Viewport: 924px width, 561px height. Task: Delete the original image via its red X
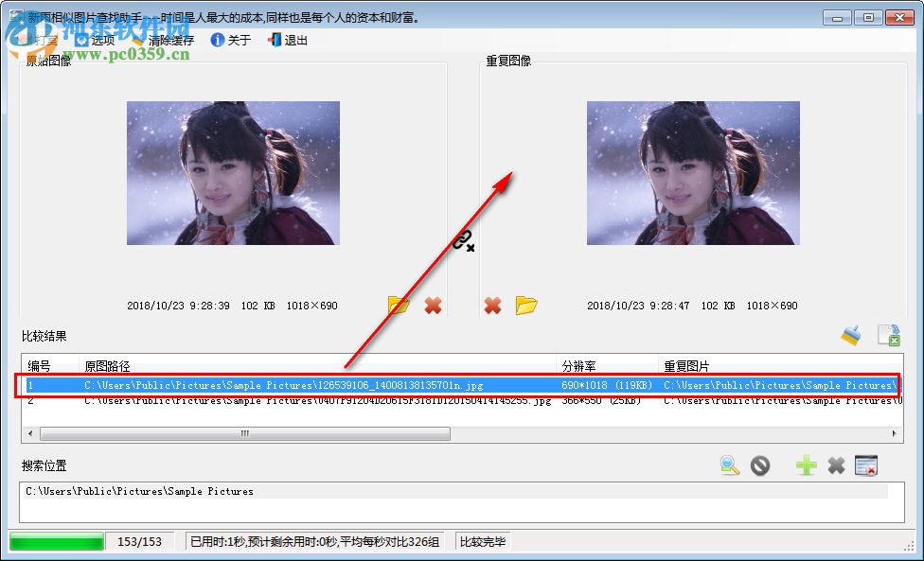coord(434,305)
